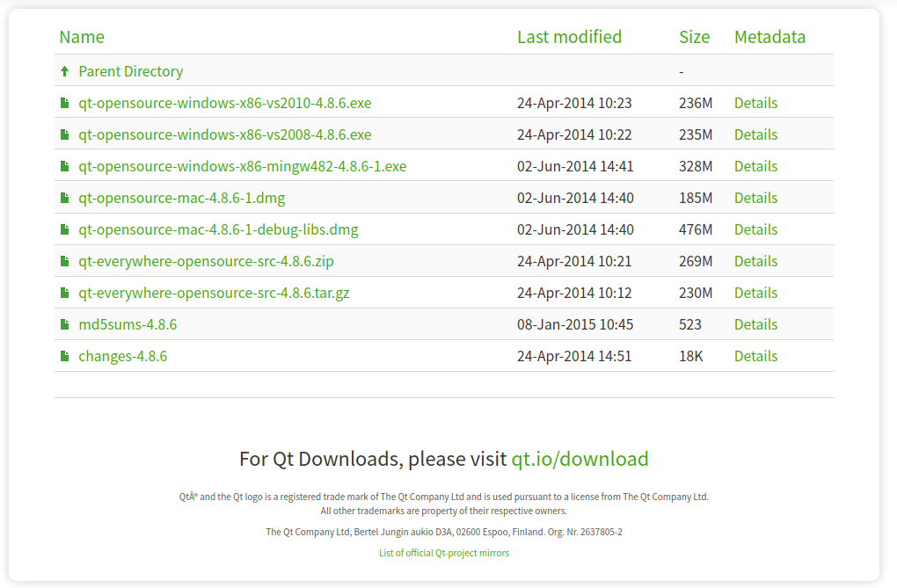Click the date 02-Jun-2014 14:41

[x=575, y=166]
